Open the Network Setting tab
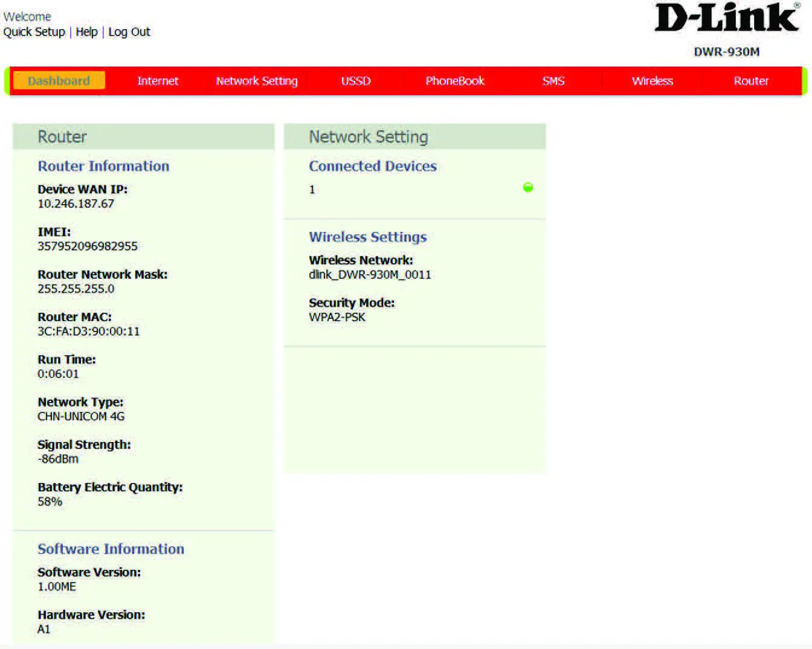The image size is (812, 649). [256, 80]
